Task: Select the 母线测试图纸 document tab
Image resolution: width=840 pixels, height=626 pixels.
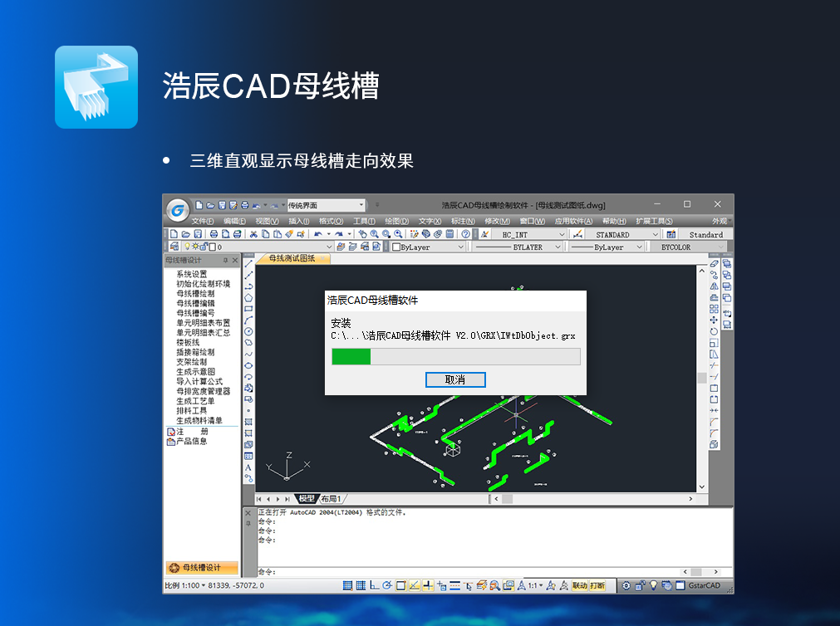Action: coord(292,258)
